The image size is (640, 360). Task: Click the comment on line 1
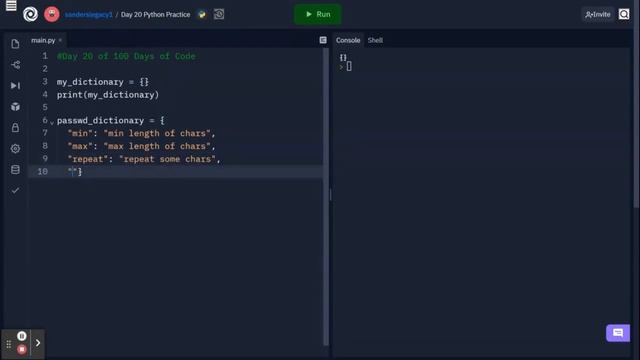pos(126,56)
